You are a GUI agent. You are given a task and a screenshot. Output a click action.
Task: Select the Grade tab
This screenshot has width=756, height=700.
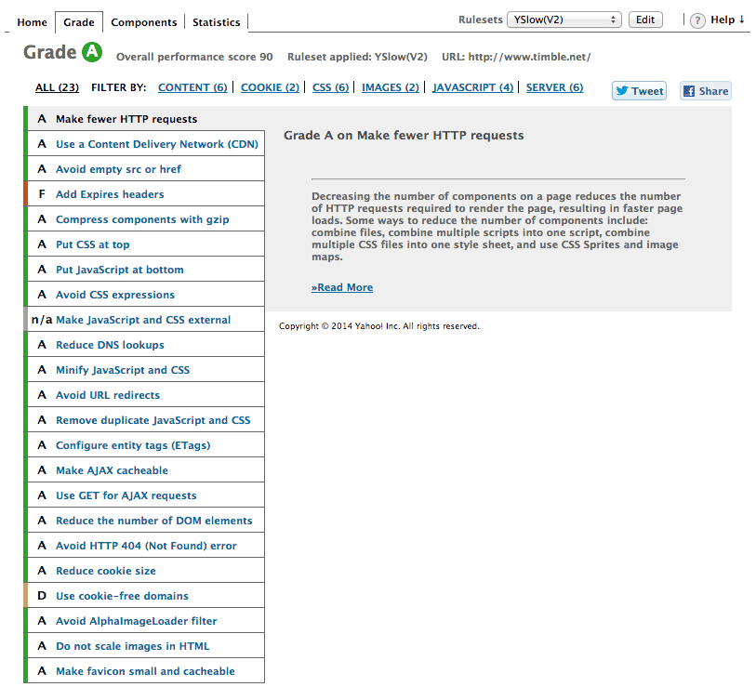pos(79,22)
